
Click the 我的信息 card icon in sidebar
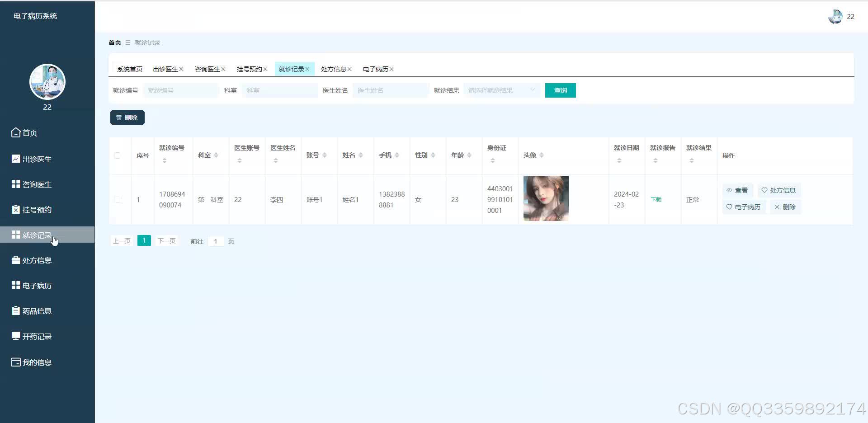[x=16, y=362]
